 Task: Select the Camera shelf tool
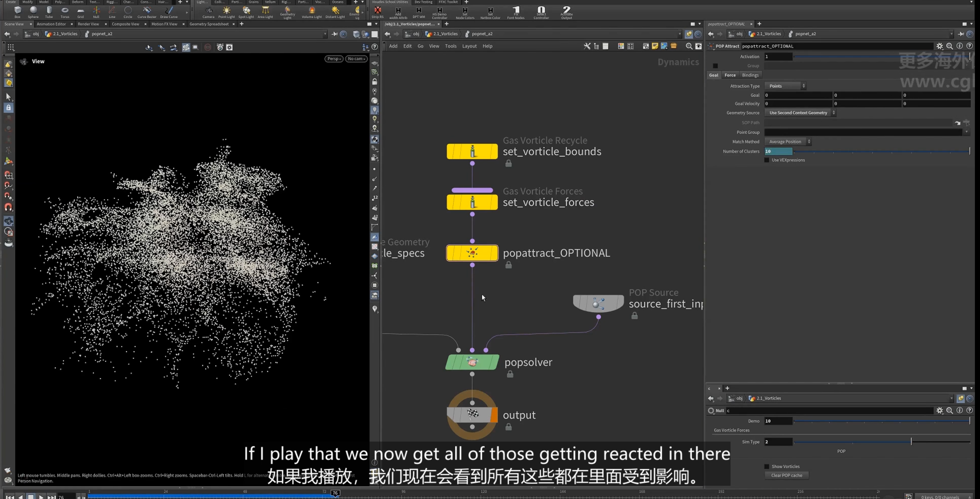(208, 12)
